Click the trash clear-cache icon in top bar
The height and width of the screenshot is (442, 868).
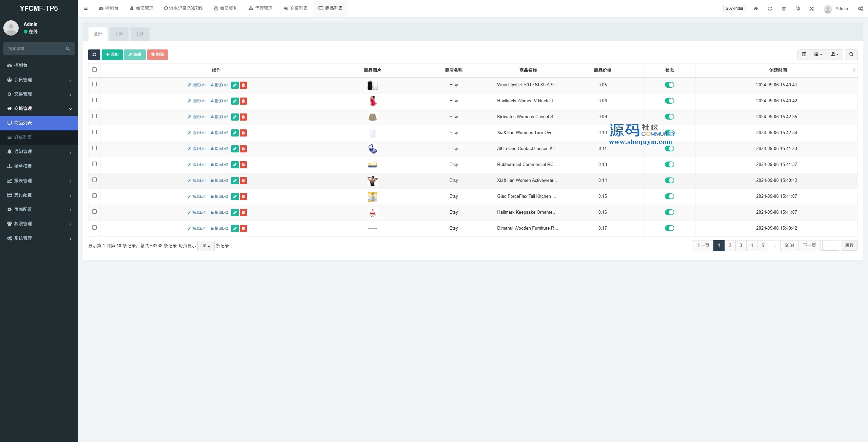784,8
